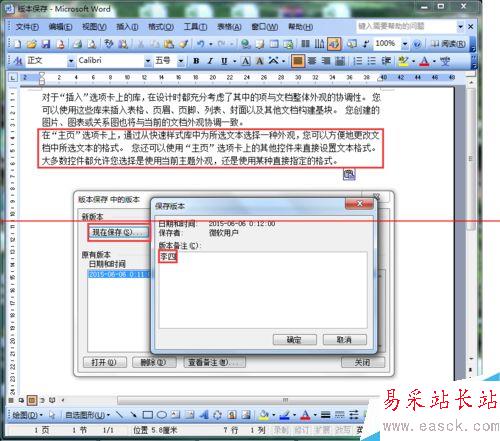The width and height of the screenshot is (500, 441).
Task: Select the Arrow drawing tool
Action: [x=133, y=415]
